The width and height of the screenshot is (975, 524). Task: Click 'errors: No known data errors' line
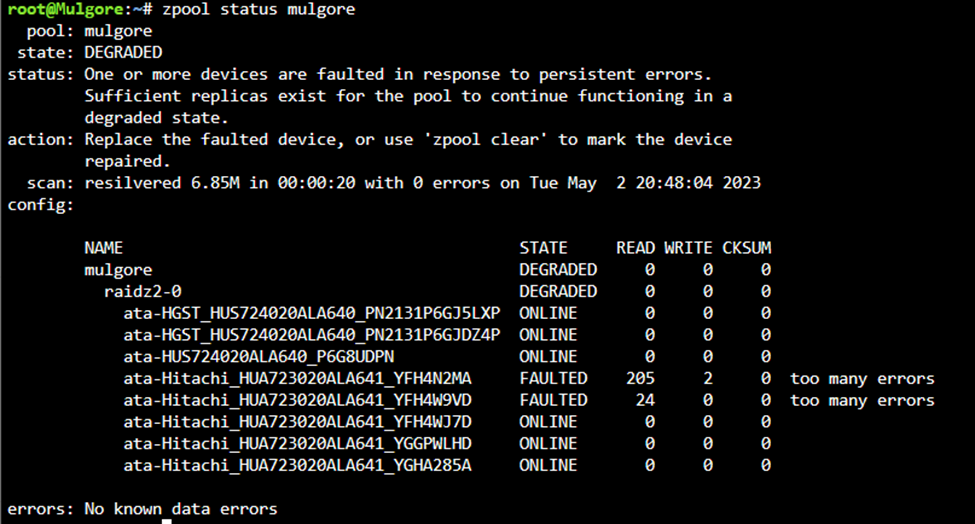(x=142, y=509)
